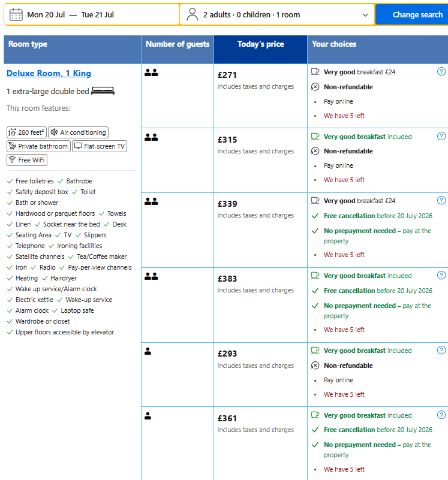Click the help icon in the £271 row
Viewport: 448px width, 480px height.
(x=441, y=72)
